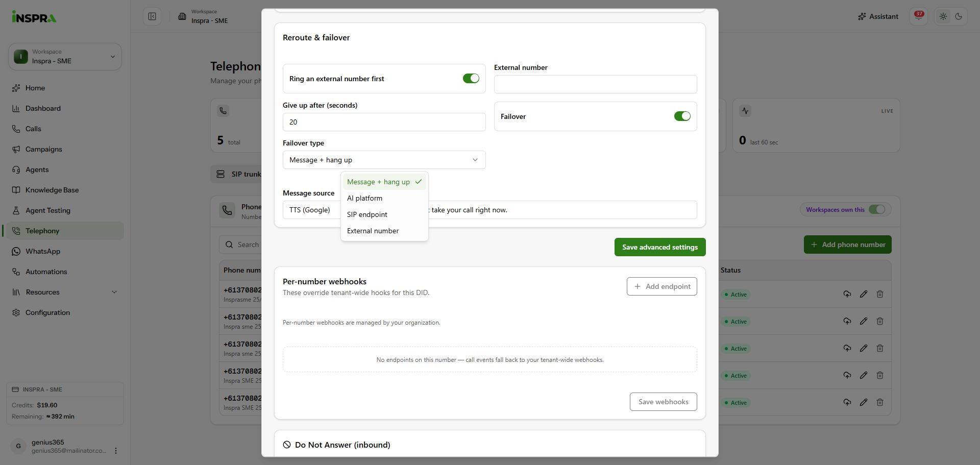Select SIP endpoint failover option
Image resolution: width=980 pixels, height=465 pixels.
tap(384, 214)
